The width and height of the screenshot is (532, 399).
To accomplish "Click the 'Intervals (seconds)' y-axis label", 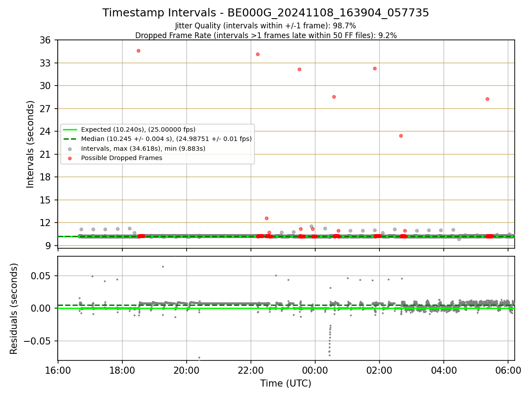I will 31,144.
